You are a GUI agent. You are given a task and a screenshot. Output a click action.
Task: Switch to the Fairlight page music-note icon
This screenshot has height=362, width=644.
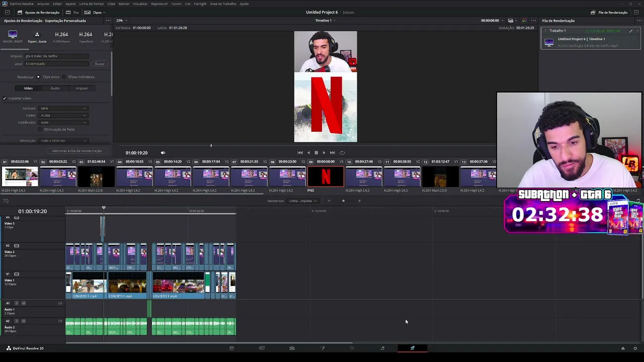point(382,348)
